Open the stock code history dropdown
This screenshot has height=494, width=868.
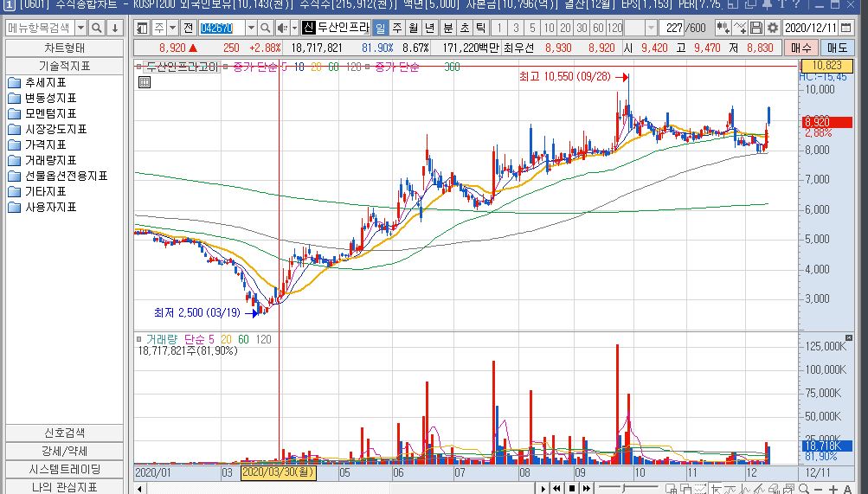click(251, 28)
